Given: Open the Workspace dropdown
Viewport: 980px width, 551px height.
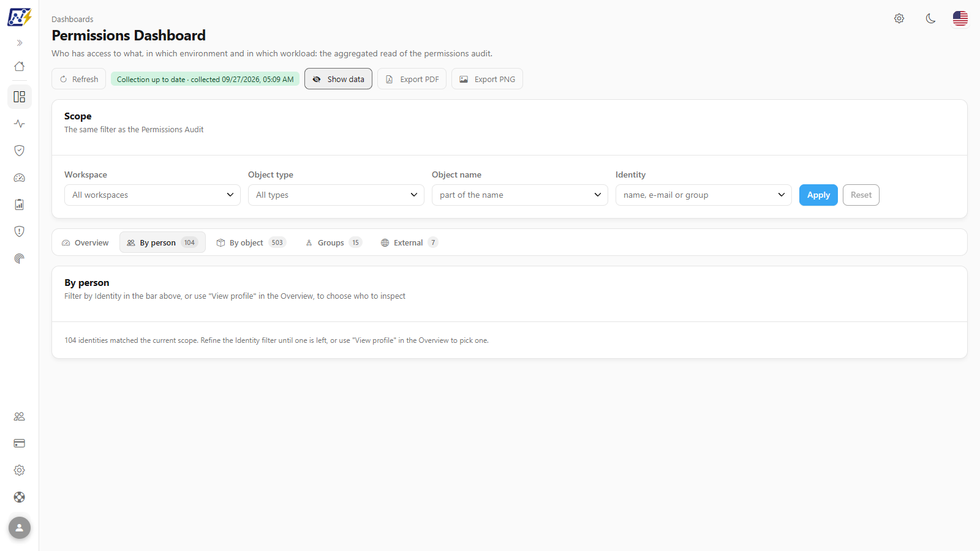Looking at the screenshot, I should click(x=153, y=195).
